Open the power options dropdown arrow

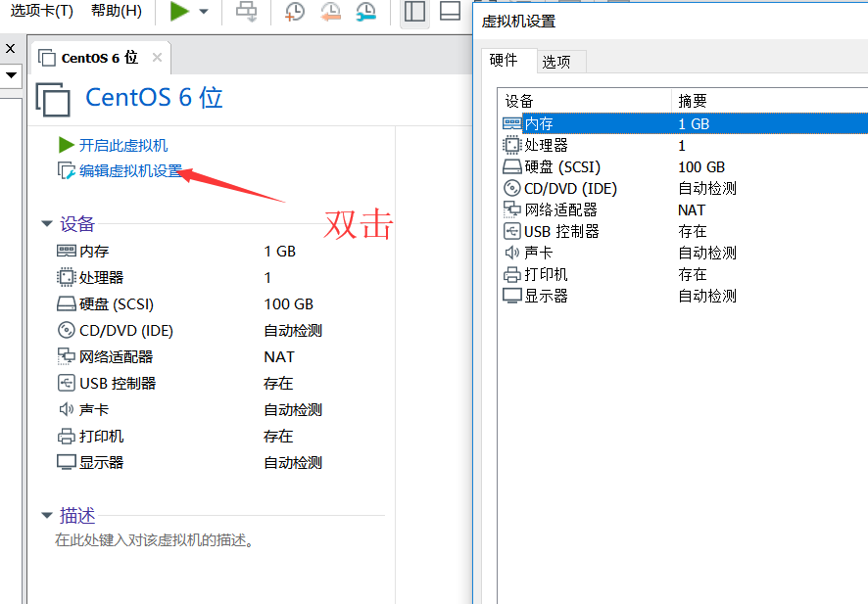(x=204, y=12)
